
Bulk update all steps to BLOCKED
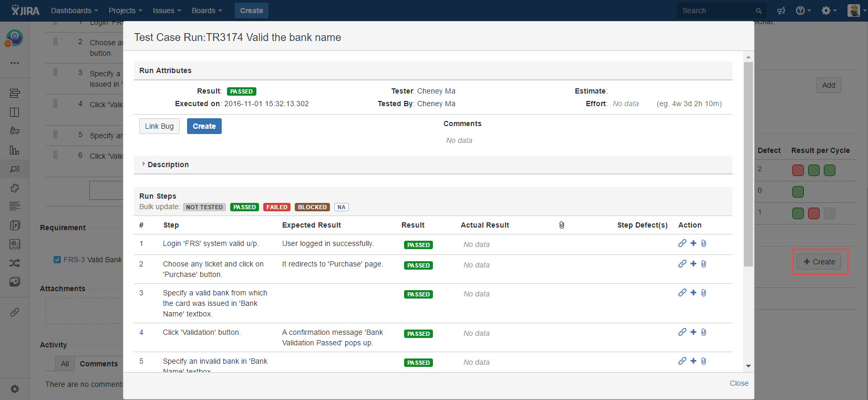(312, 207)
